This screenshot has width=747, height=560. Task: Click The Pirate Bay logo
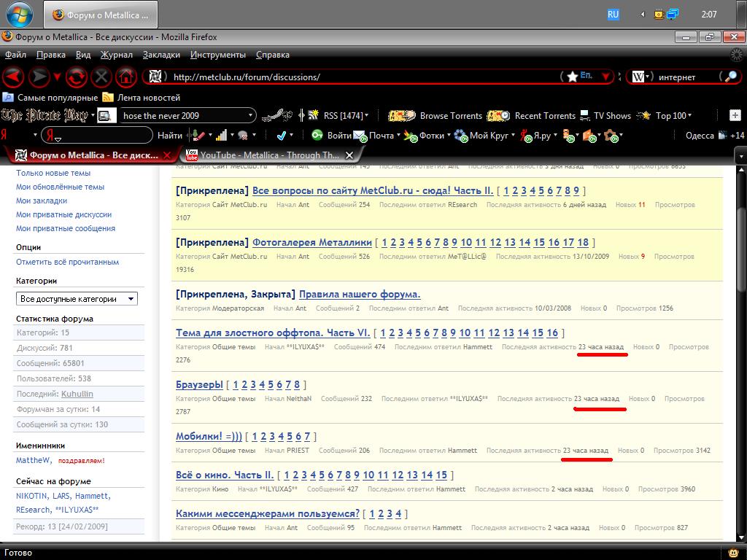45,115
